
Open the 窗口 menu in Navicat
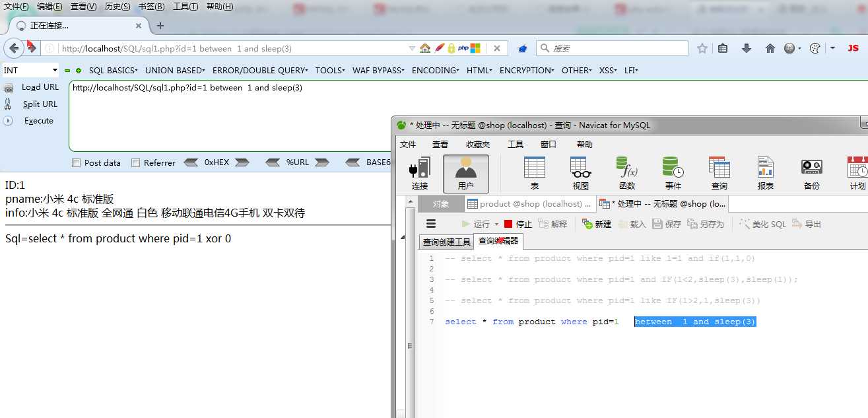pyautogui.click(x=549, y=144)
